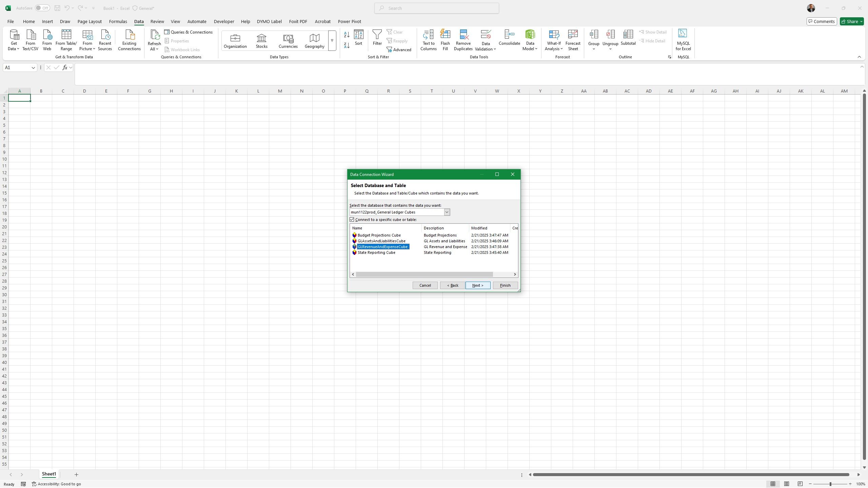Viewport: 868px width, 488px height.
Task: Open the Forecast Sheet tool
Action: (x=573, y=40)
